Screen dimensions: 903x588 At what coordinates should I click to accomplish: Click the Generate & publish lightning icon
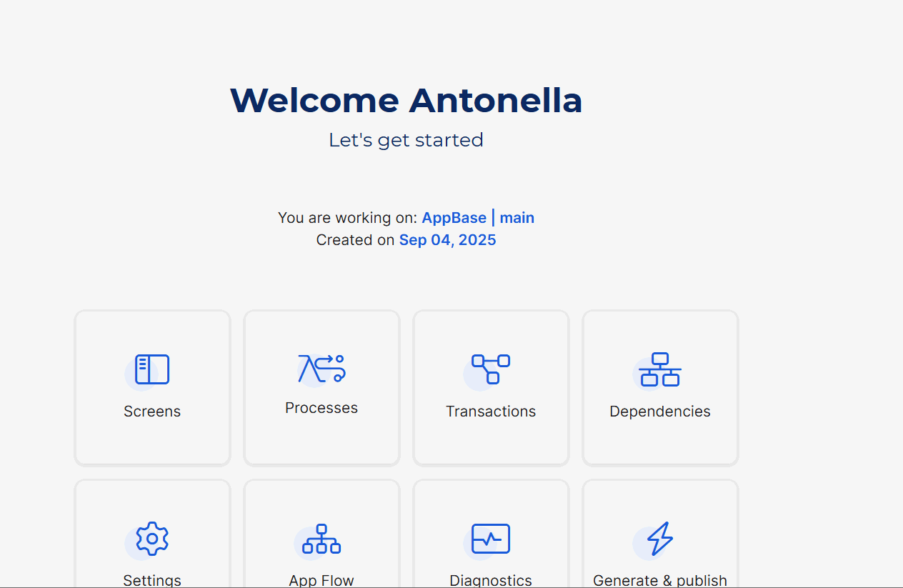tap(659, 539)
